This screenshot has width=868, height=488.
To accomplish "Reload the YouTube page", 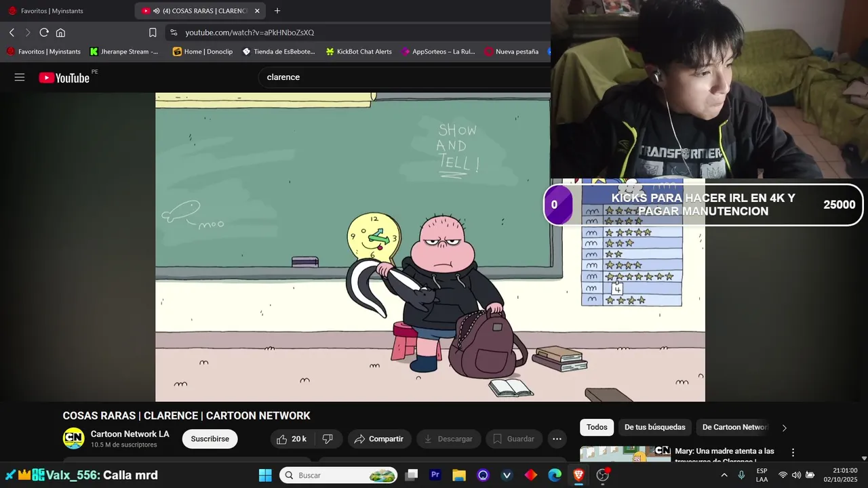I will pos(44,33).
